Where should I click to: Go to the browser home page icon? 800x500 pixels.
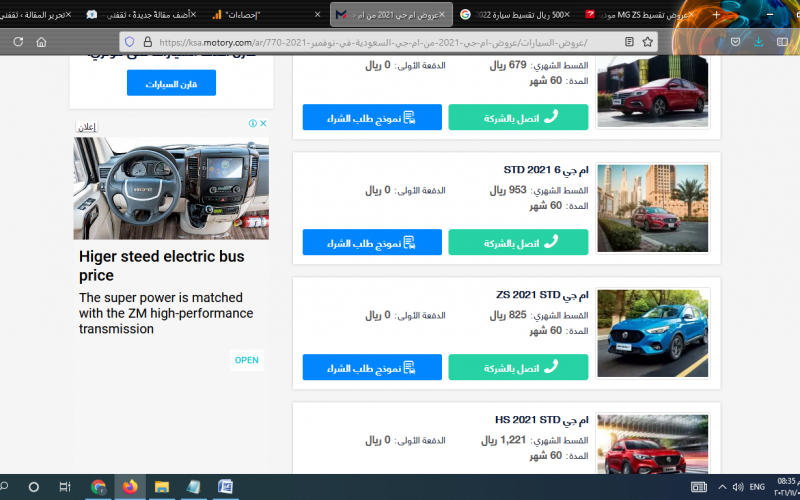pyautogui.click(x=41, y=42)
